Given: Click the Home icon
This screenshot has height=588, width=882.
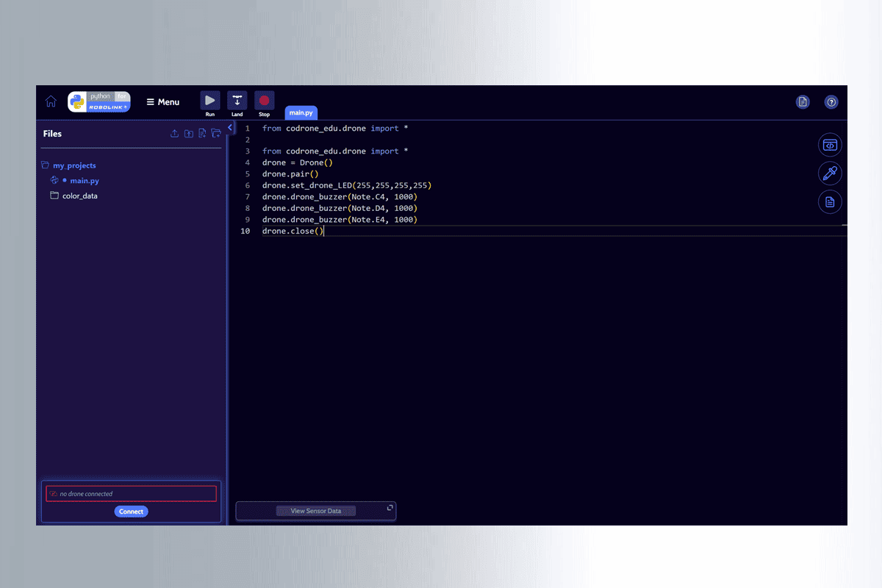Looking at the screenshot, I should pyautogui.click(x=51, y=101).
